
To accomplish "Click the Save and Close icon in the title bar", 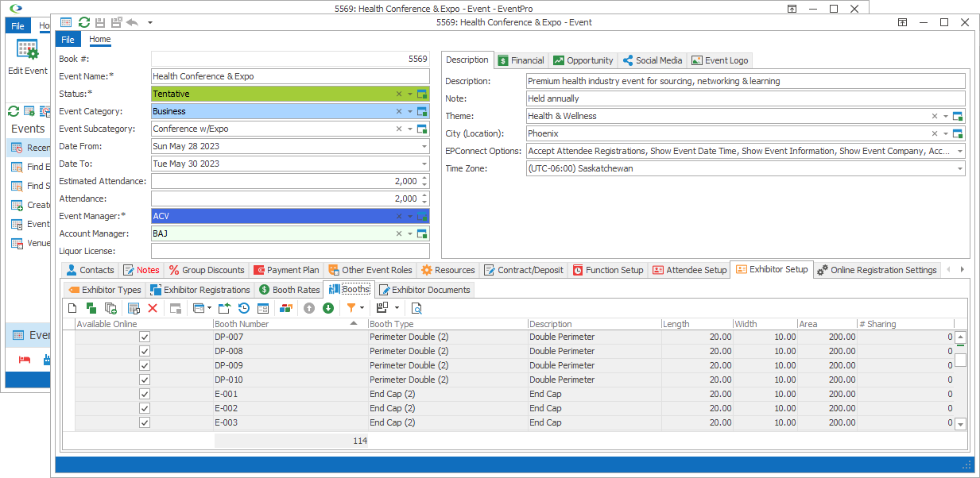I will (116, 22).
